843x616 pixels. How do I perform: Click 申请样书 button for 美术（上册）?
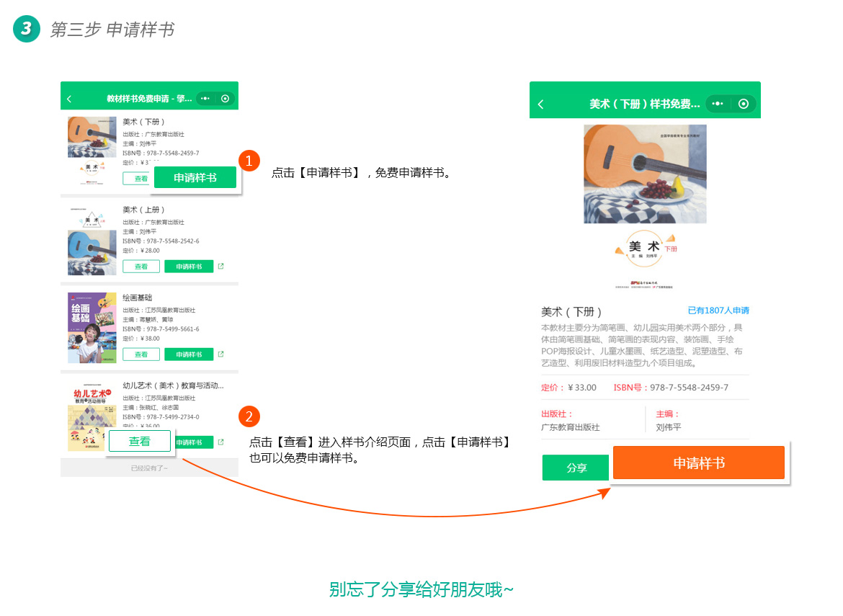[189, 266]
